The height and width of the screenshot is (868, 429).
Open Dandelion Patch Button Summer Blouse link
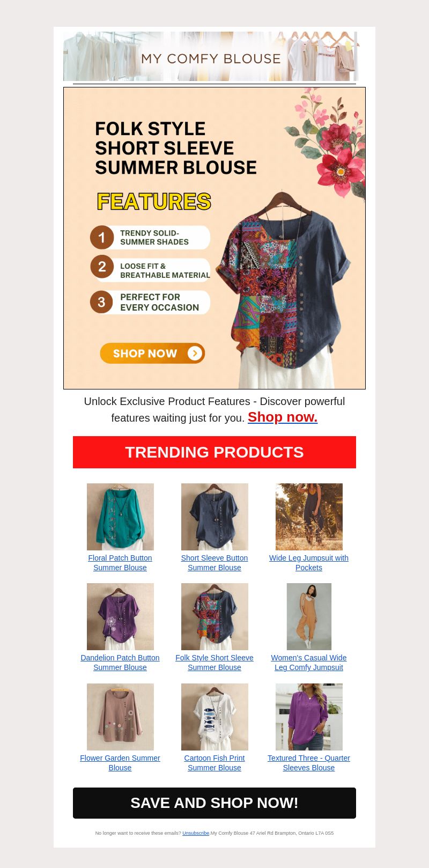pyautogui.click(x=120, y=663)
